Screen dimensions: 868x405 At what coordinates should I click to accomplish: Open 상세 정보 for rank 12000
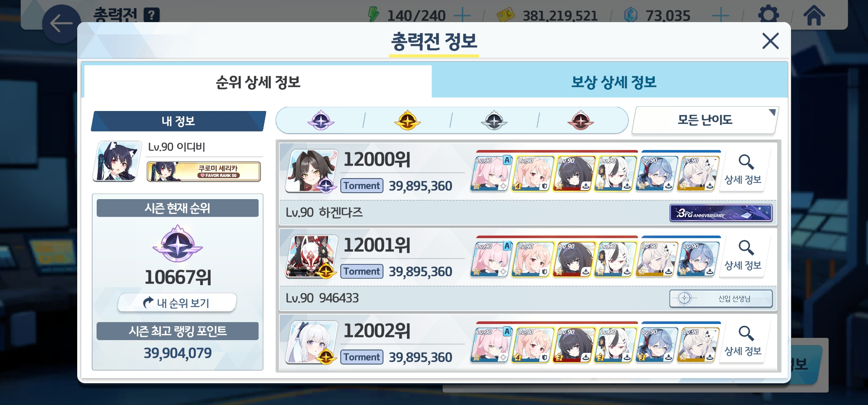[x=743, y=170]
